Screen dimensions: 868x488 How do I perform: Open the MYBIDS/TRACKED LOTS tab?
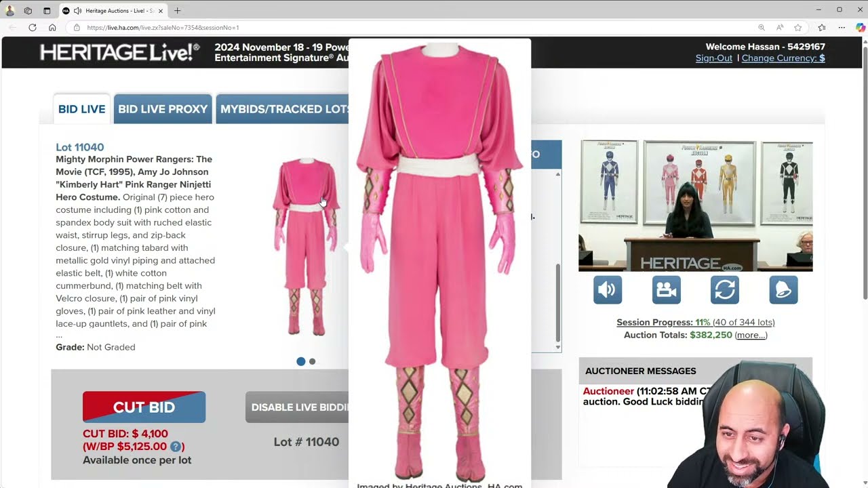pyautogui.click(x=283, y=109)
